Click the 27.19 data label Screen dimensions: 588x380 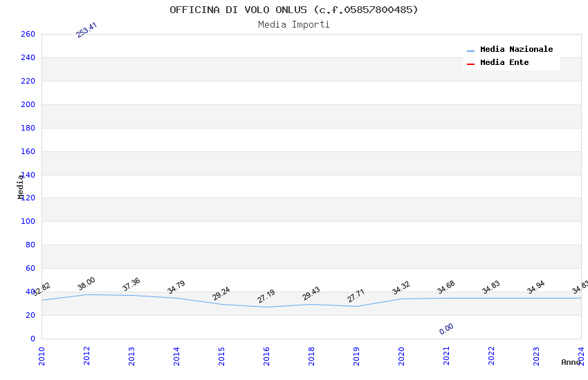tap(266, 296)
